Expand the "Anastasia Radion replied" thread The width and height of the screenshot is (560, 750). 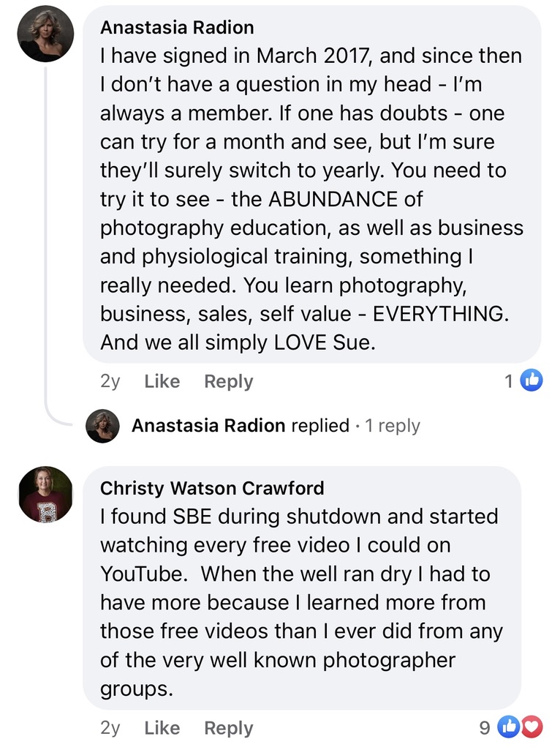coord(240,426)
